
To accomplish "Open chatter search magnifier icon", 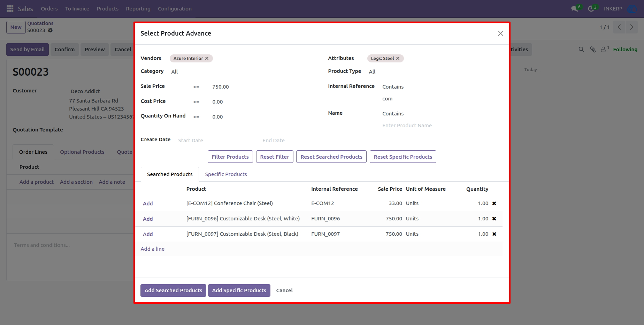I will coord(581,50).
